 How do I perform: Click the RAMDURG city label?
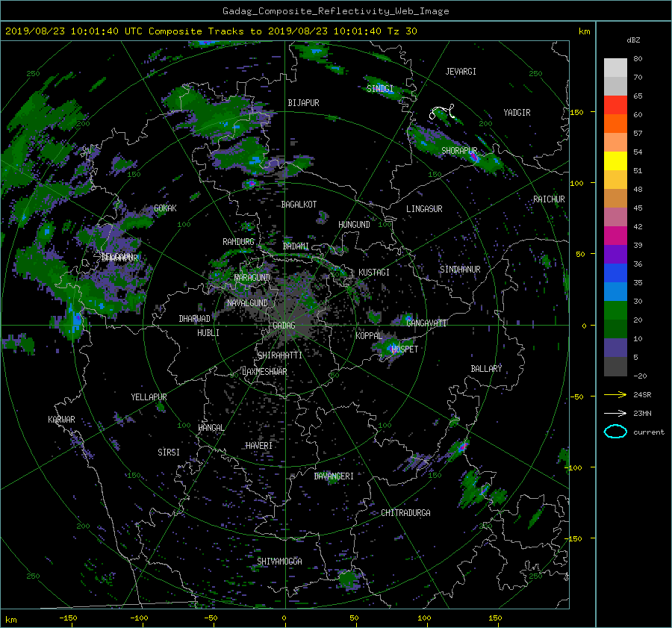[238, 242]
